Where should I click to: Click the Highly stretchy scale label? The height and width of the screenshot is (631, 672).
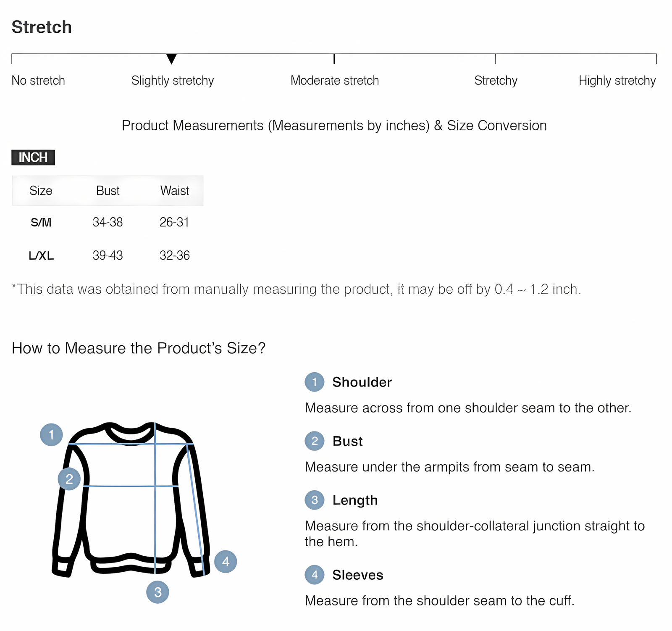[617, 80]
